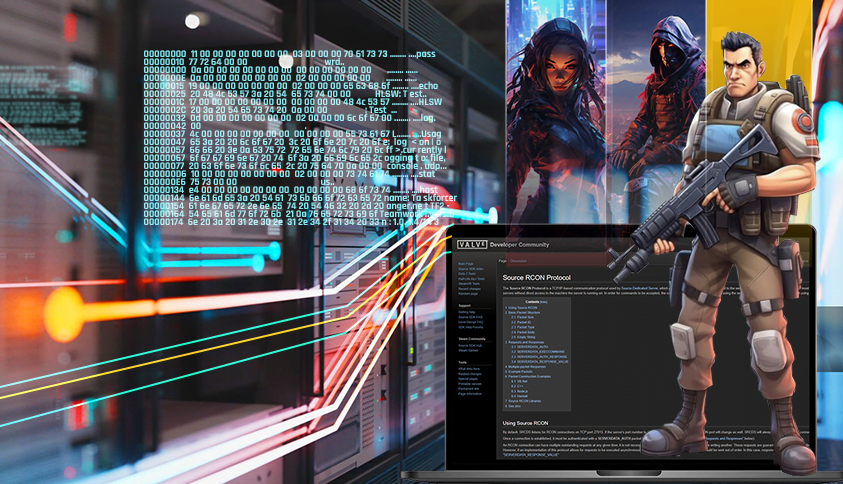Open Special pages link
Viewport: 843px width, 484px height.
coord(468,379)
